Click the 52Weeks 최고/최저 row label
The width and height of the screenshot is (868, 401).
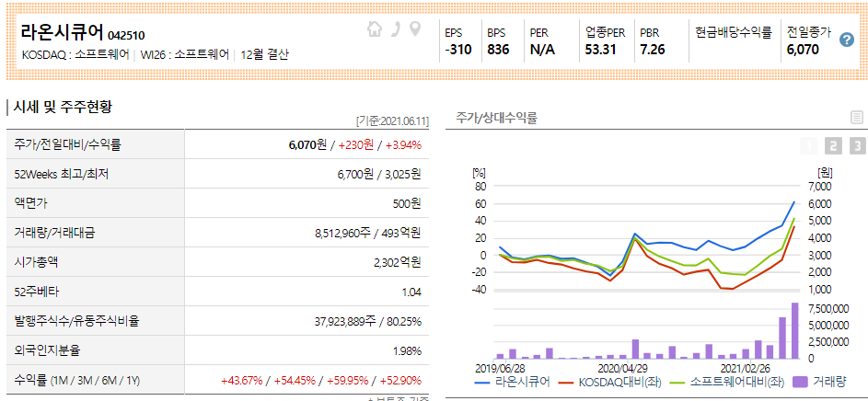62,174
